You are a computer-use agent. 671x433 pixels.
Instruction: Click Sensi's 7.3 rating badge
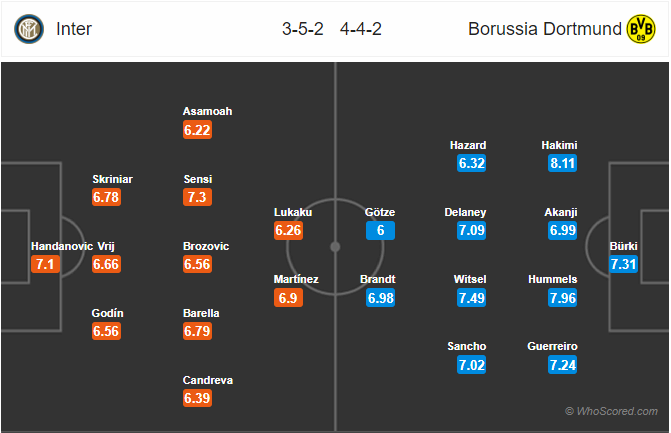point(197,197)
